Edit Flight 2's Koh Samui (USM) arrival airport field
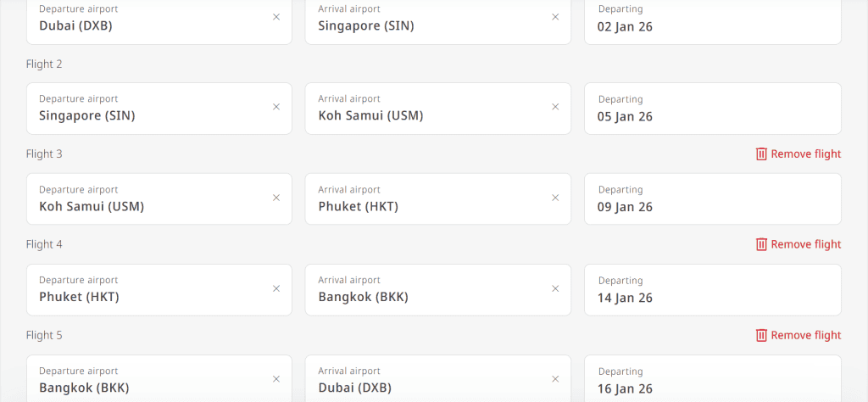 (x=424, y=109)
